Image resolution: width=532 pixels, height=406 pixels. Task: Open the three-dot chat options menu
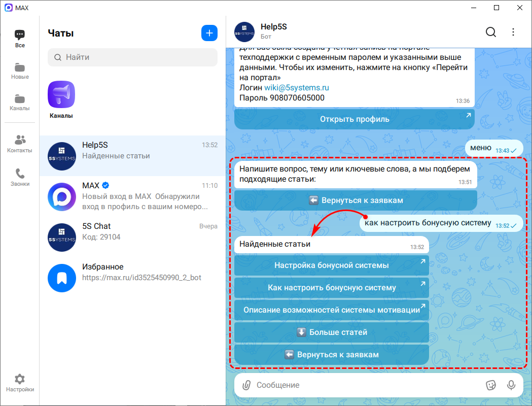tap(513, 32)
